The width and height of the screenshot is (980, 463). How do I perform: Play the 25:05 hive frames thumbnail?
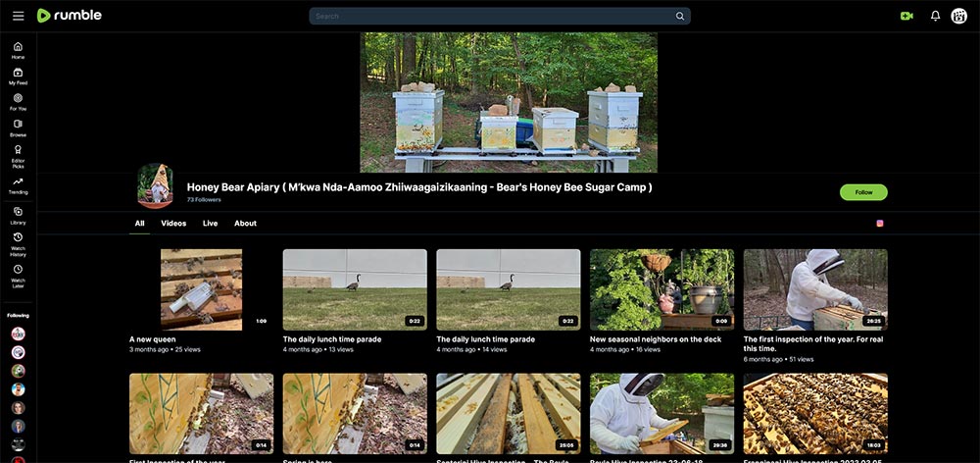coord(508,414)
